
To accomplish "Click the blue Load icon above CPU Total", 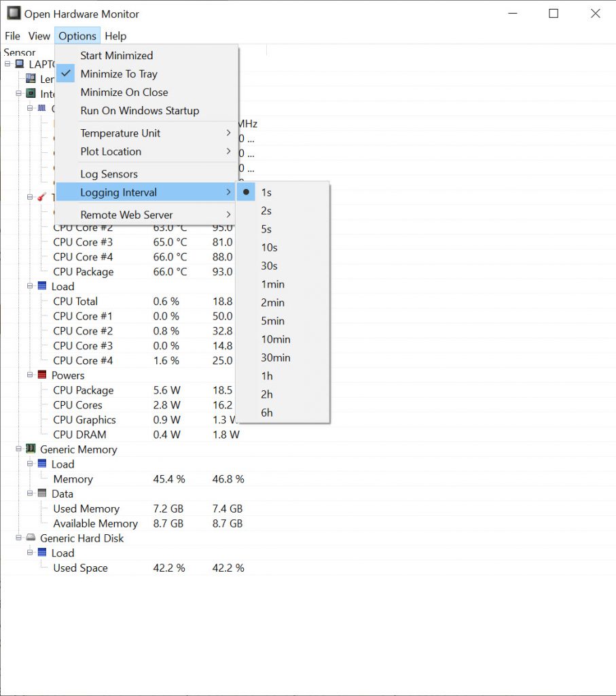I will [x=42, y=286].
